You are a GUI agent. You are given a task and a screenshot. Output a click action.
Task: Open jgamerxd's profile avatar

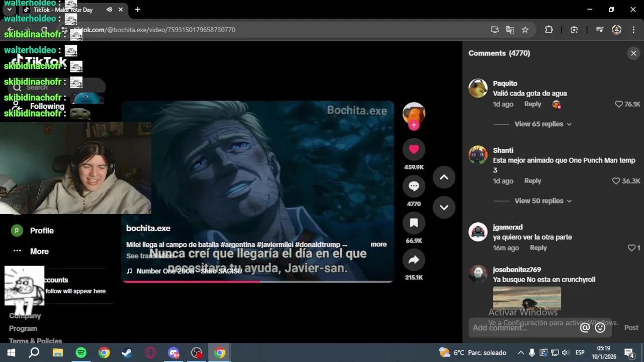click(478, 232)
